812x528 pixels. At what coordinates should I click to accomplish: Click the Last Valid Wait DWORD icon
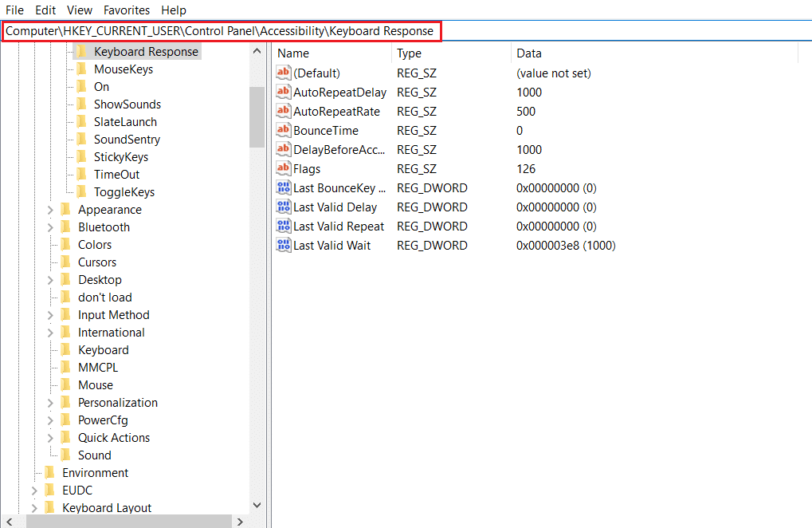click(283, 245)
